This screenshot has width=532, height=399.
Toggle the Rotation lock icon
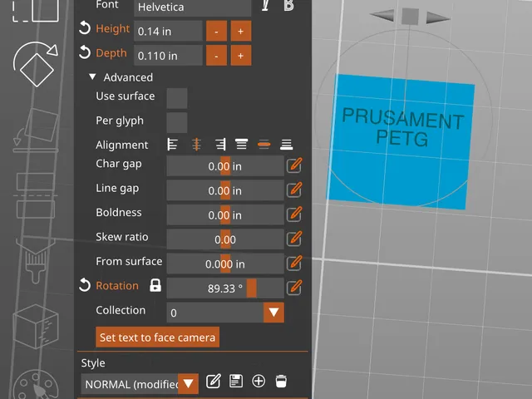click(x=155, y=285)
